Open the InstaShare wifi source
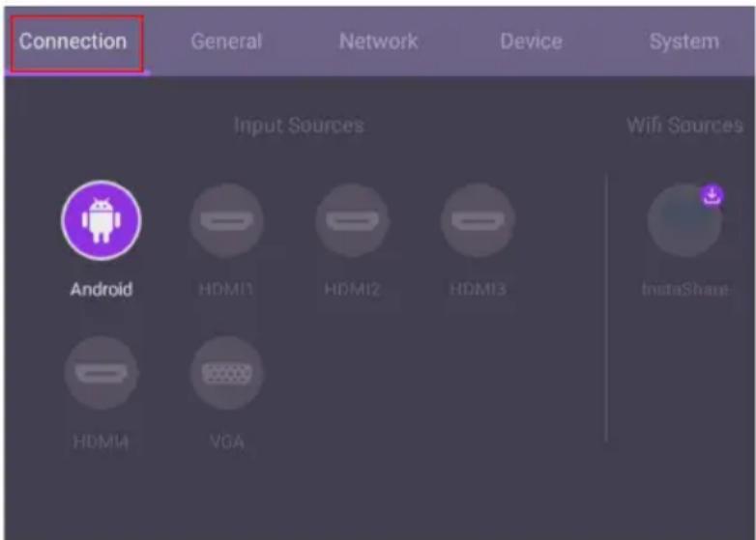 (684, 220)
